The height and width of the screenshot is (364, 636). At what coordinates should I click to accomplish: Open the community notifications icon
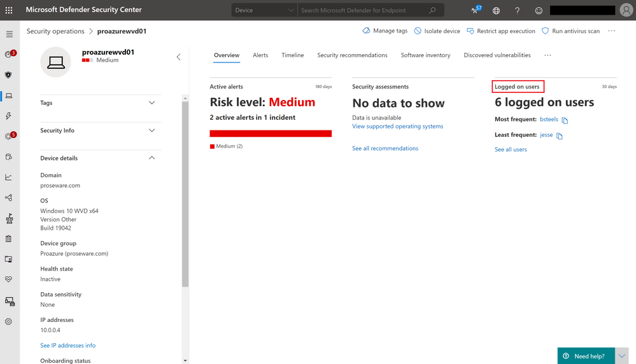475,10
